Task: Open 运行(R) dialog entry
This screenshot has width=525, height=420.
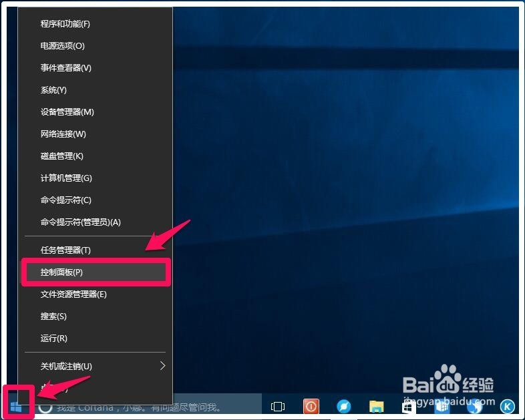Action: 96,339
